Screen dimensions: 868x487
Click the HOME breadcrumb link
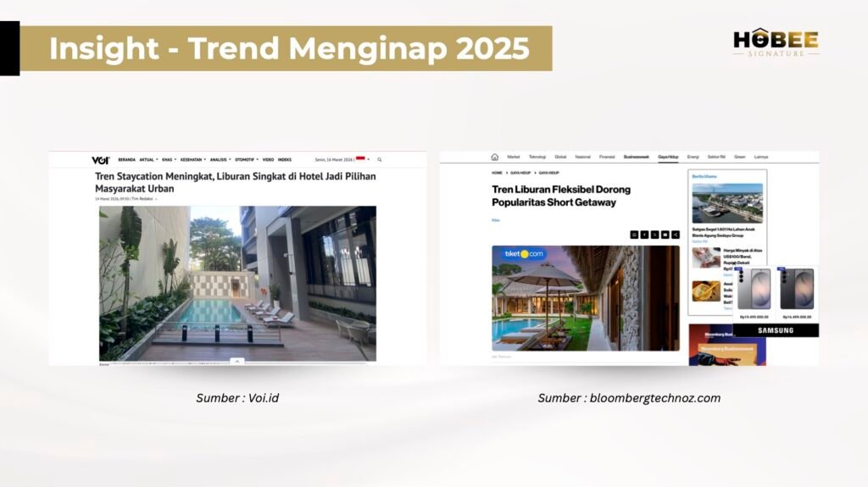497,172
